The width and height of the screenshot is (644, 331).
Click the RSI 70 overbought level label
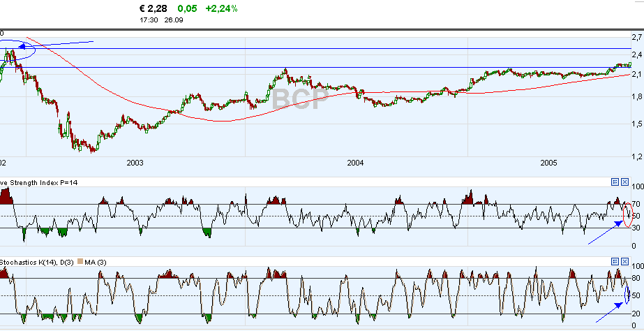(636, 204)
